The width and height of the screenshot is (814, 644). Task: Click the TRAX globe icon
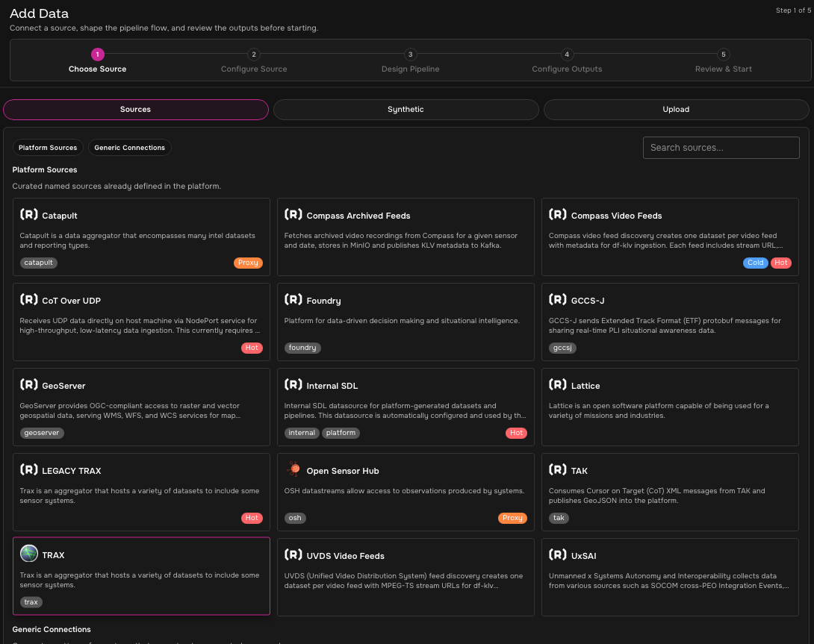click(29, 554)
